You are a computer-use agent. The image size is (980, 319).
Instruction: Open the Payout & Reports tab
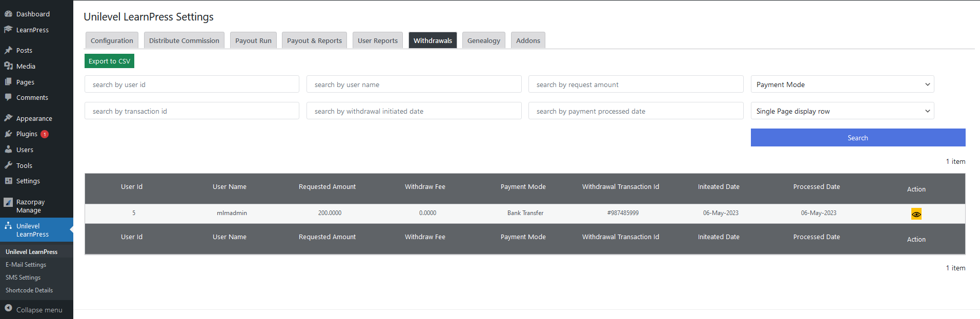point(314,40)
